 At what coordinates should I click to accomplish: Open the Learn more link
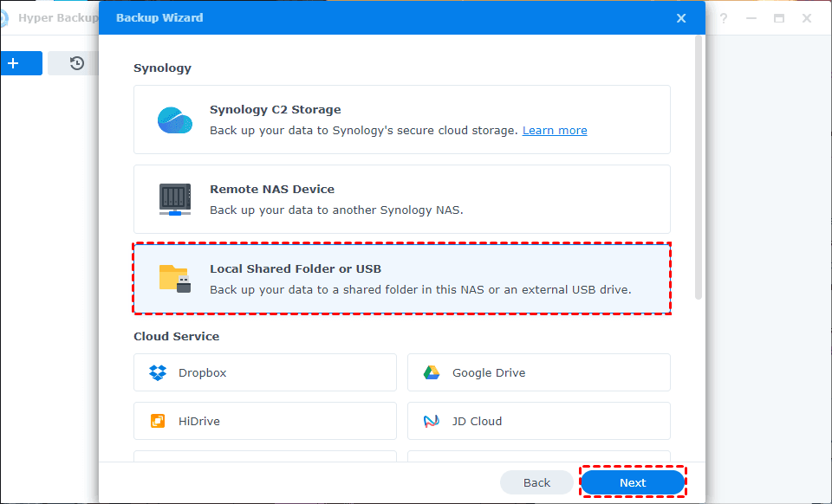click(x=555, y=131)
